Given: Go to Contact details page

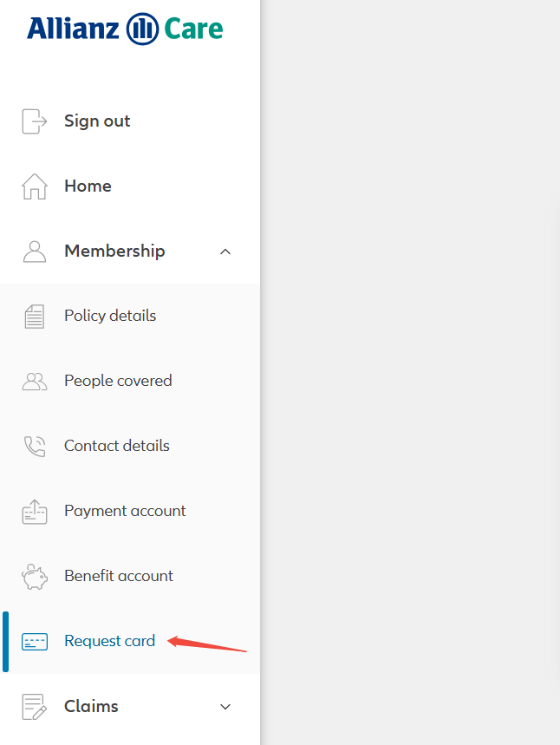Looking at the screenshot, I should pos(116,446).
